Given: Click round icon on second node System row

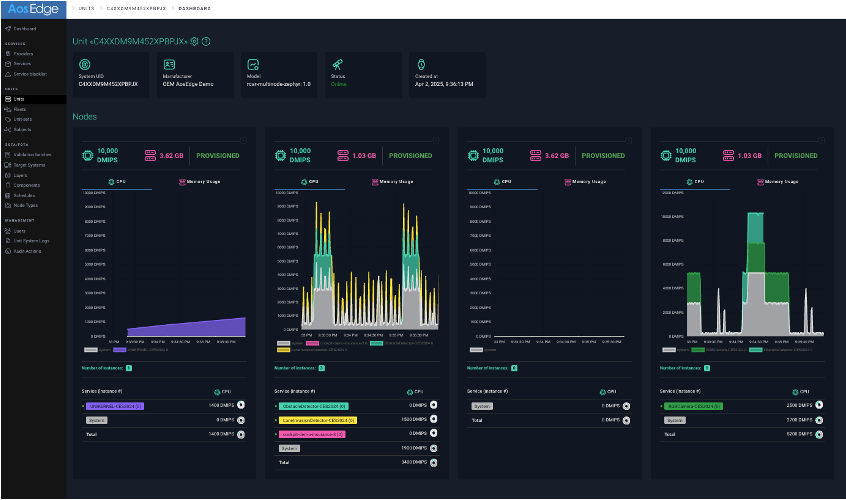Looking at the screenshot, I should (x=432, y=449).
